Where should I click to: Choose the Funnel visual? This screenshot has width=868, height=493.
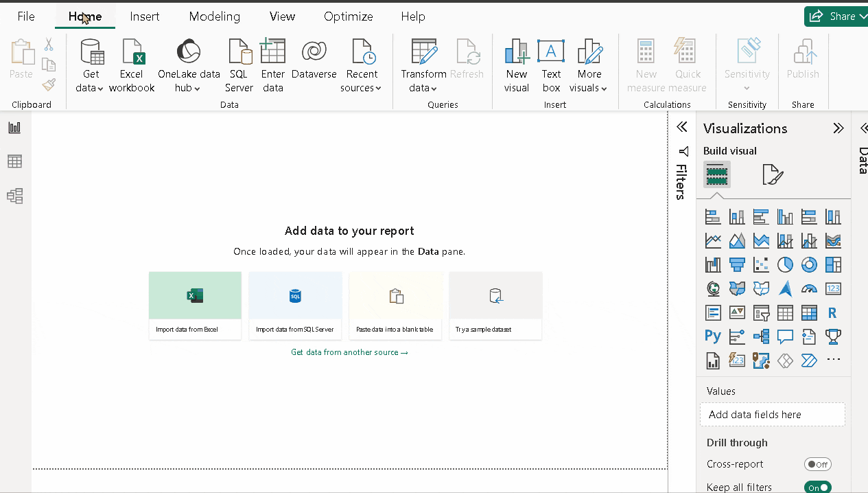pos(737,264)
